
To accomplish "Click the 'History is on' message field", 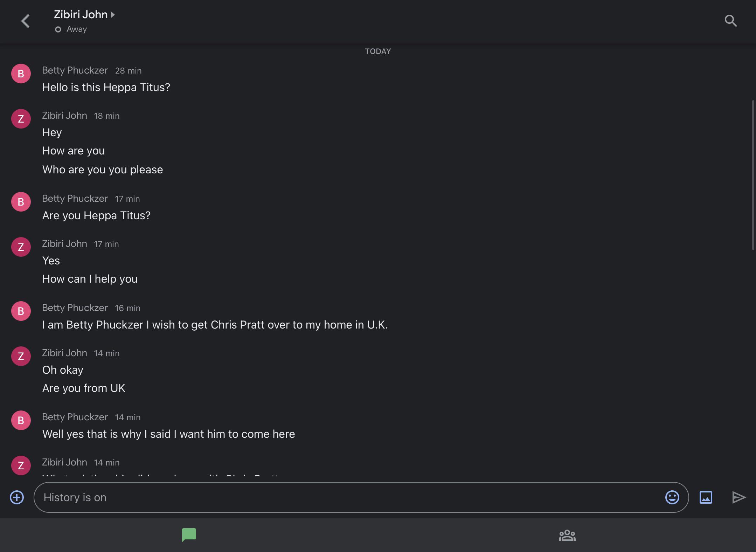I will [350, 497].
